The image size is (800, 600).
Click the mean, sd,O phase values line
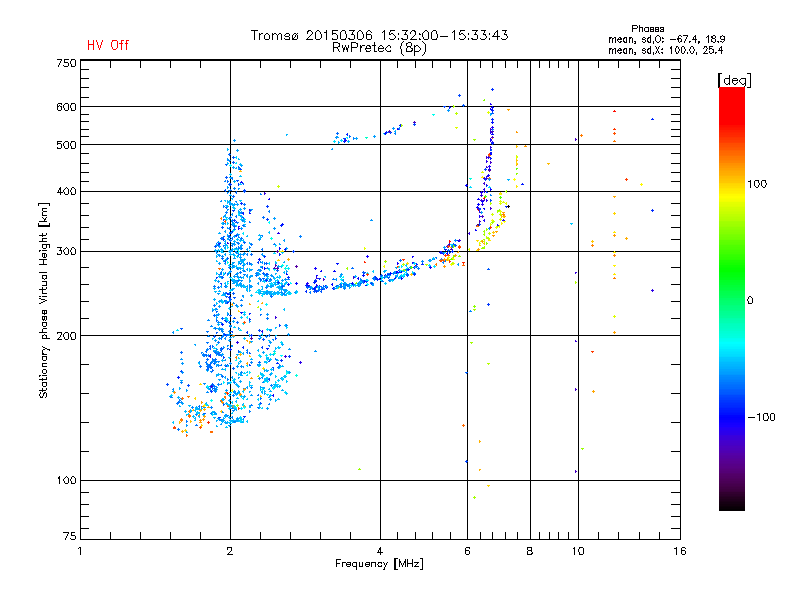pyautogui.click(x=666, y=39)
